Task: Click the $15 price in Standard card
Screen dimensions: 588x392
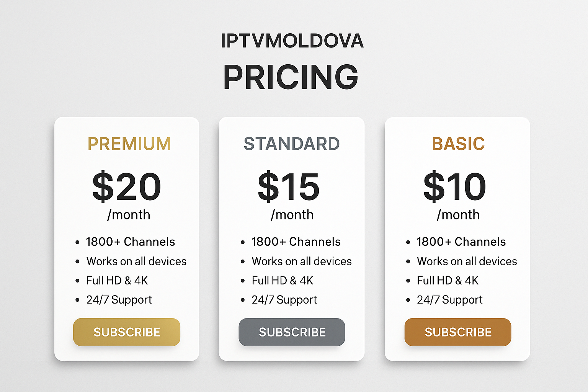Action: pos(289,186)
